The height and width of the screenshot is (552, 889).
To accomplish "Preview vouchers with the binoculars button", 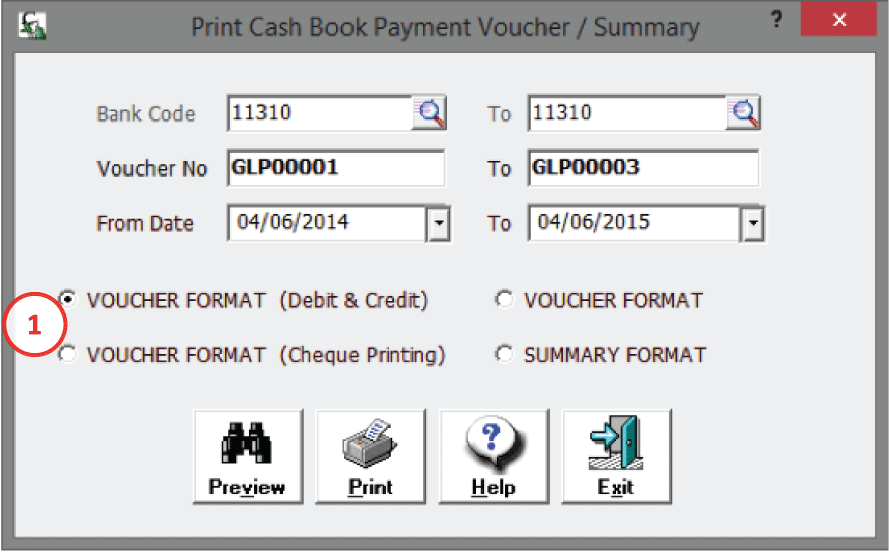I will [x=248, y=456].
